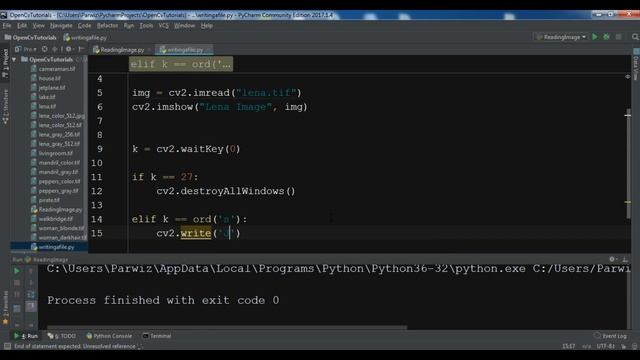Open the TODO tool window tab

[62, 336]
